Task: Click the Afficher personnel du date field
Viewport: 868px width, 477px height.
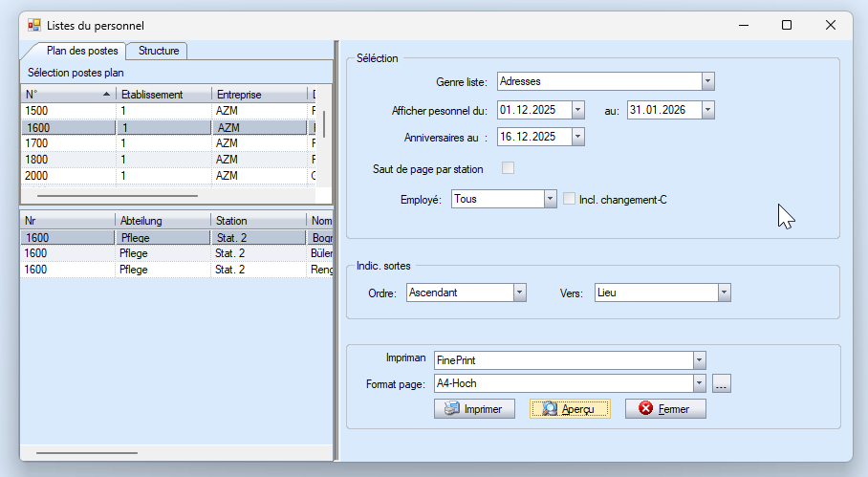Action: [x=533, y=110]
